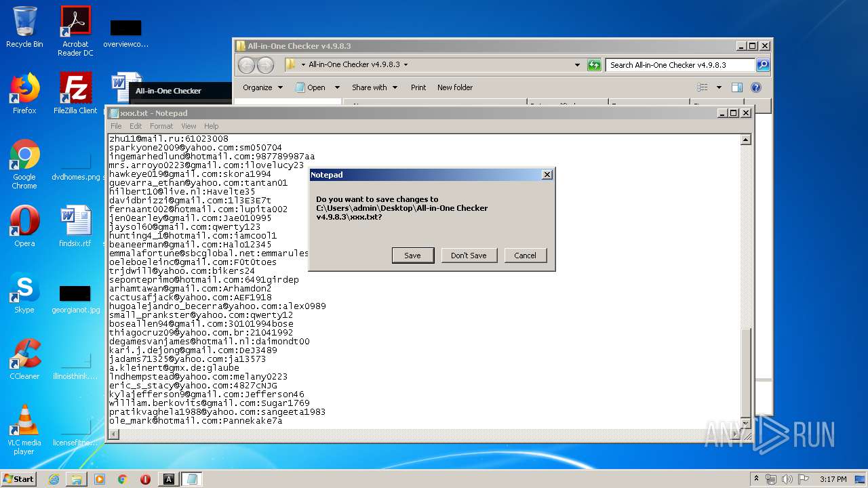Click line a.kleinert@gmx.de in Notepad
This screenshot has height=488, width=868.
(x=174, y=368)
